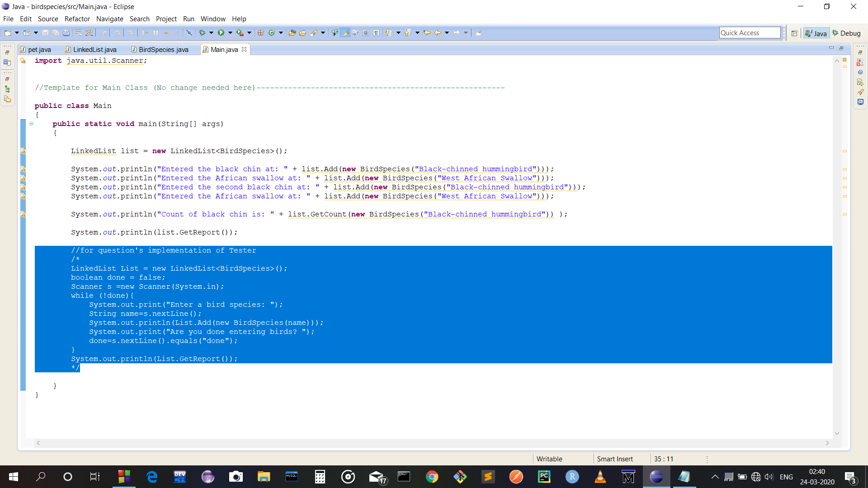The width and height of the screenshot is (868, 488).
Task: Click the Run (green play) toolbar button
Action: (221, 33)
